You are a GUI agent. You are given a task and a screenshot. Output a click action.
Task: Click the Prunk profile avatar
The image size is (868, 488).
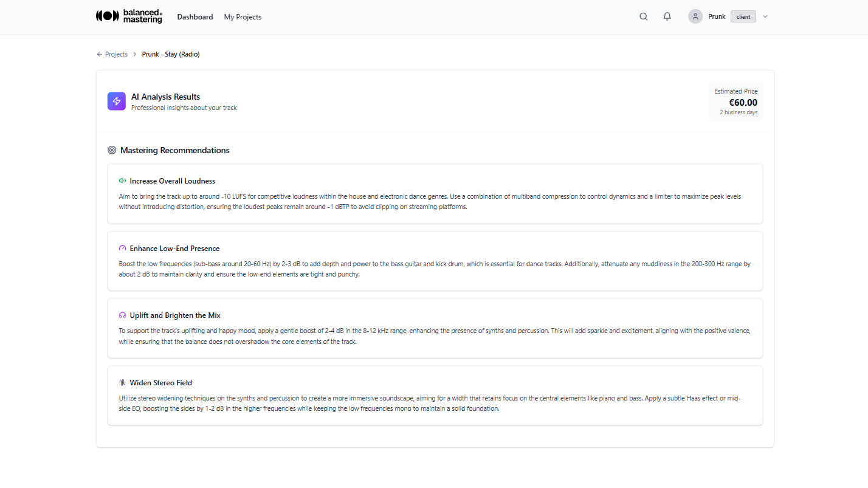click(x=695, y=16)
